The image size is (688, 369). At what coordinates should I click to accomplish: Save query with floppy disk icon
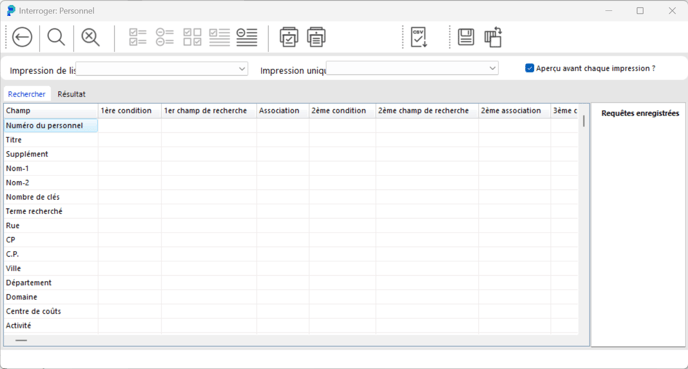[x=466, y=37]
